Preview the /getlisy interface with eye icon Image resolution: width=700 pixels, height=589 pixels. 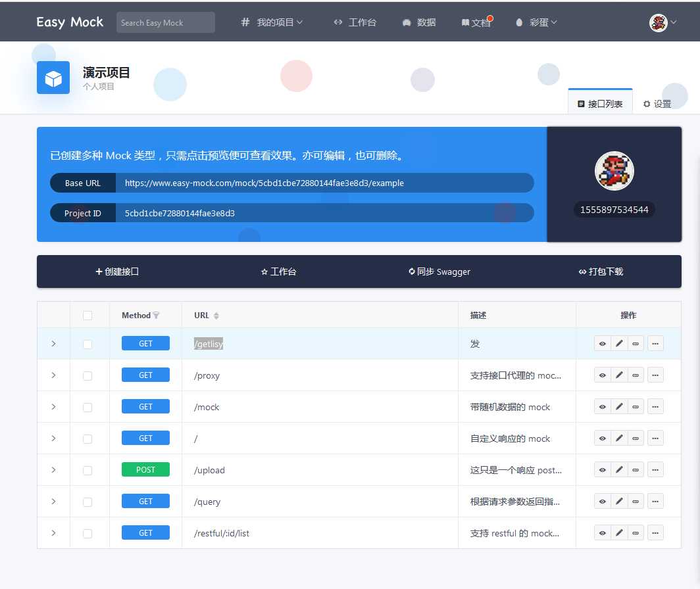click(x=602, y=344)
